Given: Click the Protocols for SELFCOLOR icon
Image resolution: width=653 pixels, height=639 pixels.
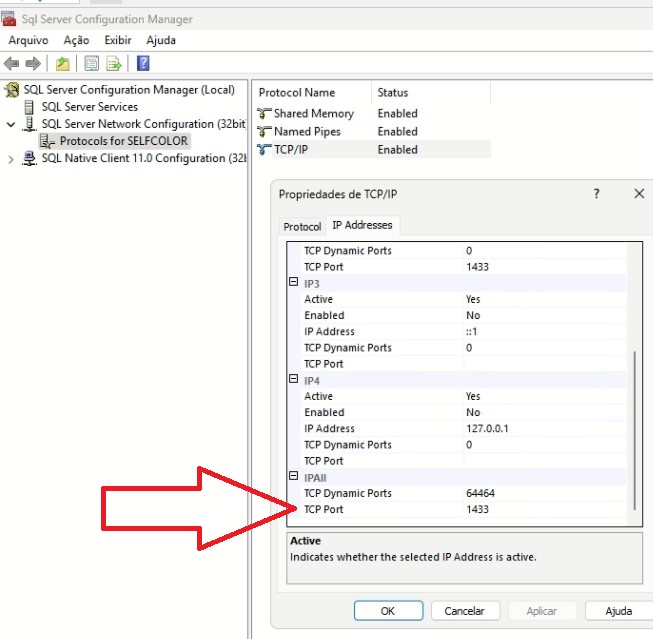Looking at the screenshot, I should (x=47, y=141).
